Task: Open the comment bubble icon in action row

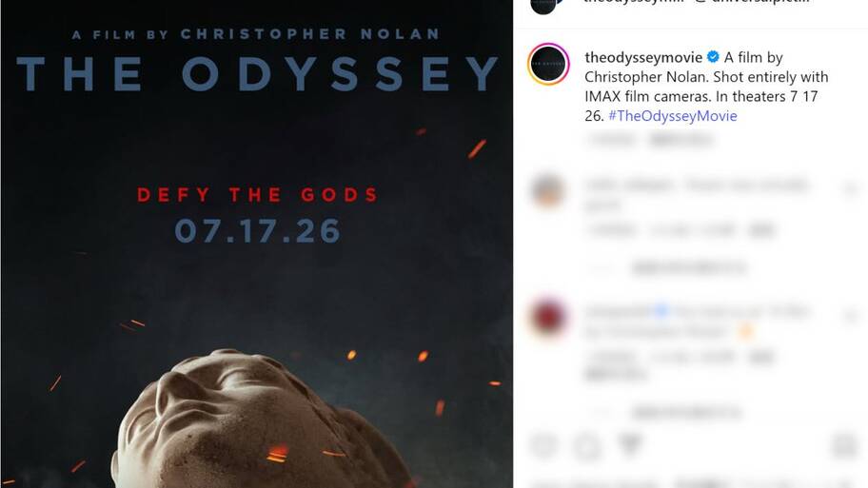Action: (x=587, y=445)
